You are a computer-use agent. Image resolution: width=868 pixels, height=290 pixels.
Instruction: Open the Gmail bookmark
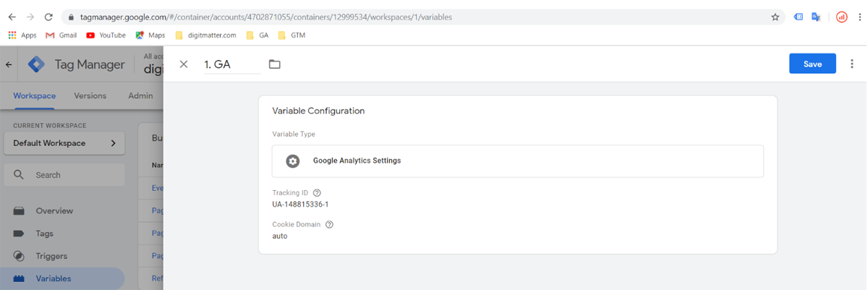pos(61,35)
